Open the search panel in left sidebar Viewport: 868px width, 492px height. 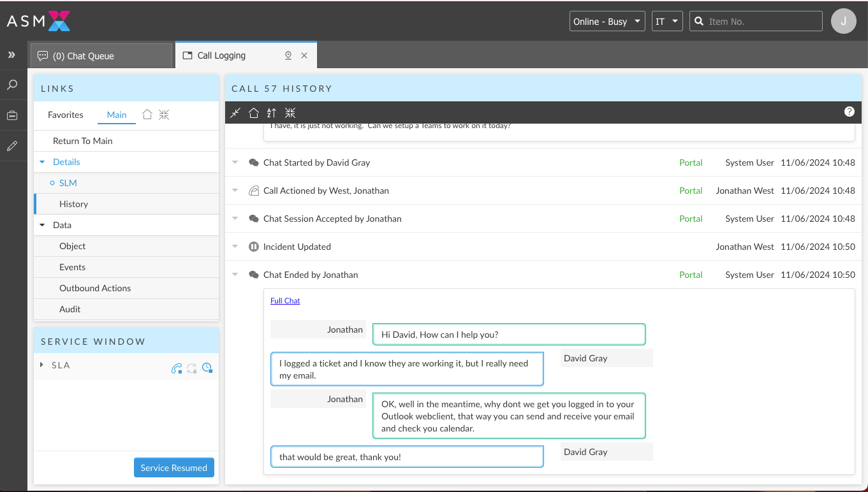[x=12, y=85]
